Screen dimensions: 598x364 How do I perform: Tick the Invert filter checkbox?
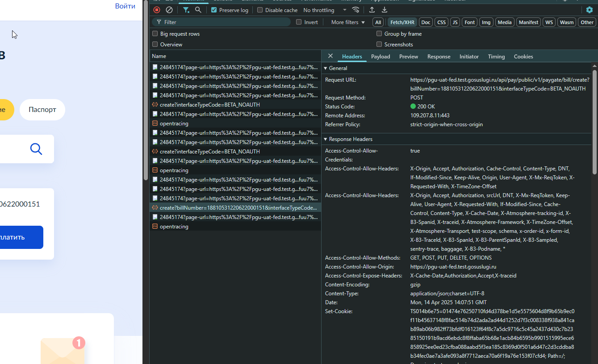pyautogui.click(x=299, y=22)
